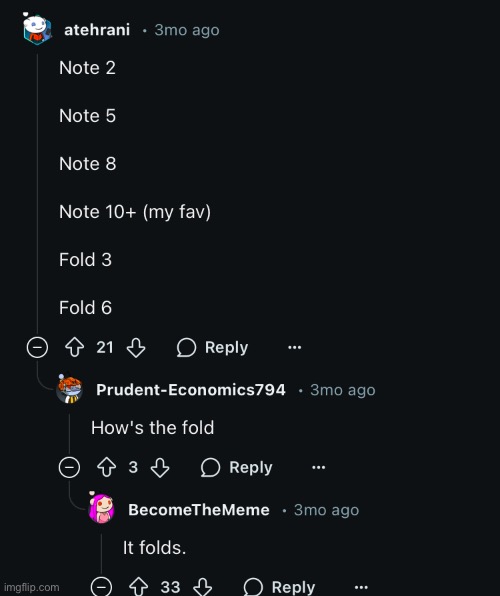Upvote atehrani's comment
This screenshot has height=596, width=500.
coord(75,347)
